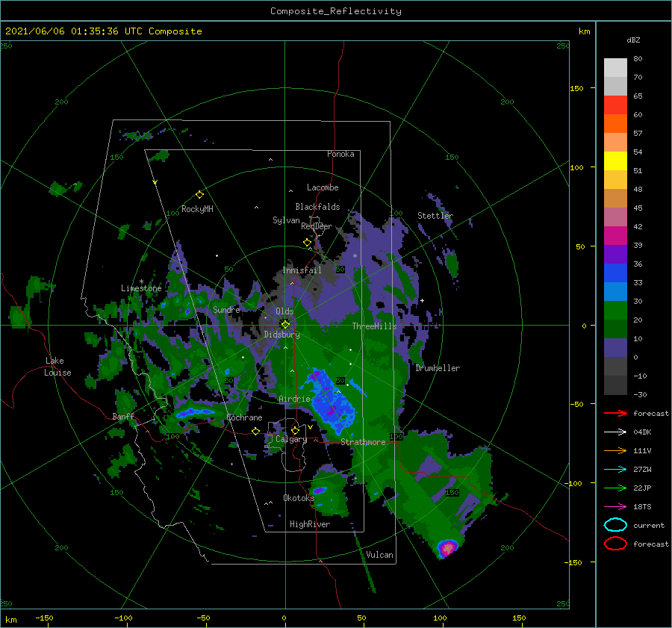
Task: Click the 65 dBZ red swatch
Action: [x=615, y=105]
